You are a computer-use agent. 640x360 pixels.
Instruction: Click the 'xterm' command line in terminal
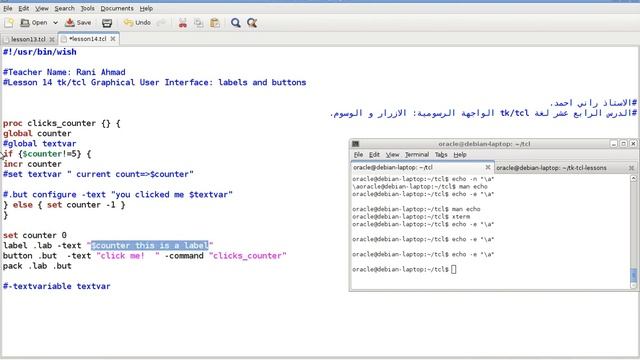[x=411, y=217]
